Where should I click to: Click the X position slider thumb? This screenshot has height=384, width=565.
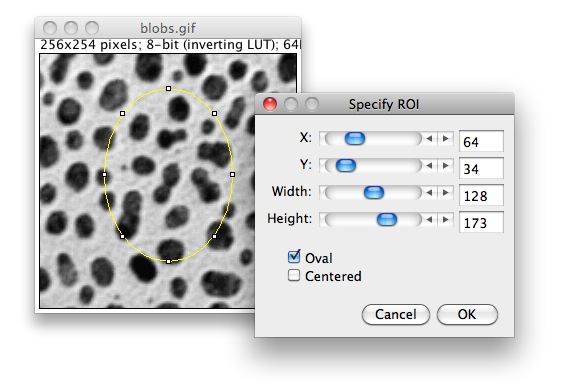[355, 139]
